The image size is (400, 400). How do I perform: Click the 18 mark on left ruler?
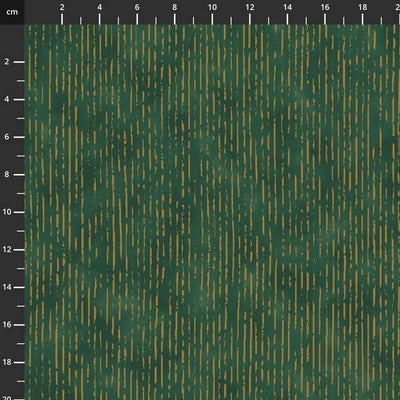click(x=7, y=362)
